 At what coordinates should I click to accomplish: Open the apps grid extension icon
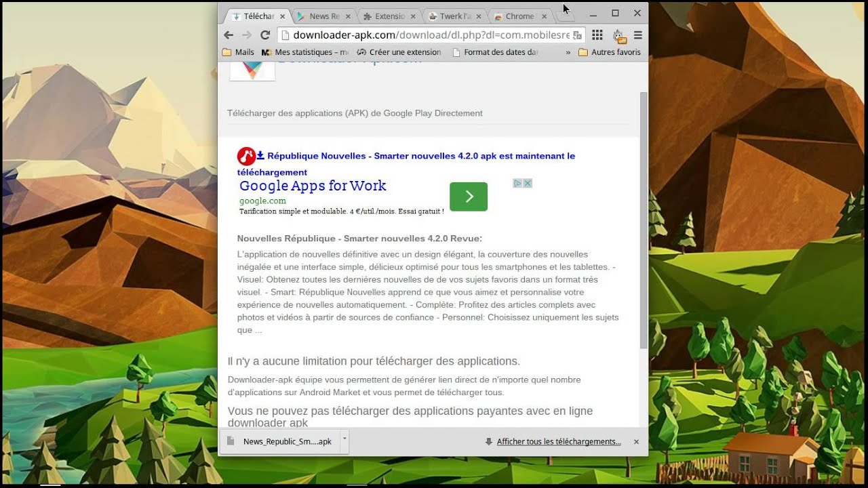597,35
